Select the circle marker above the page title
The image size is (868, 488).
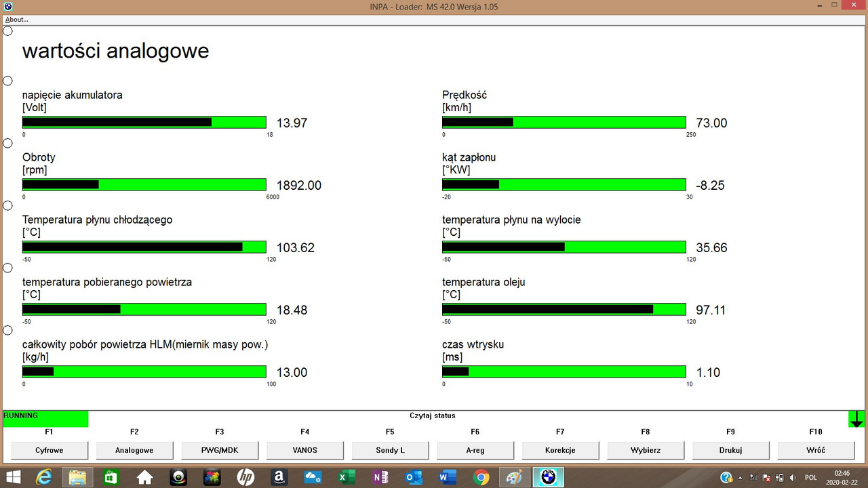click(8, 31)
